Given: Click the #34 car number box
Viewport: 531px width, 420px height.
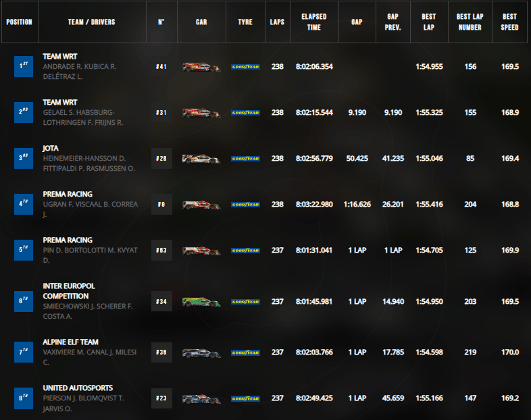Looking at the screenshot, I should click(161, 301).
